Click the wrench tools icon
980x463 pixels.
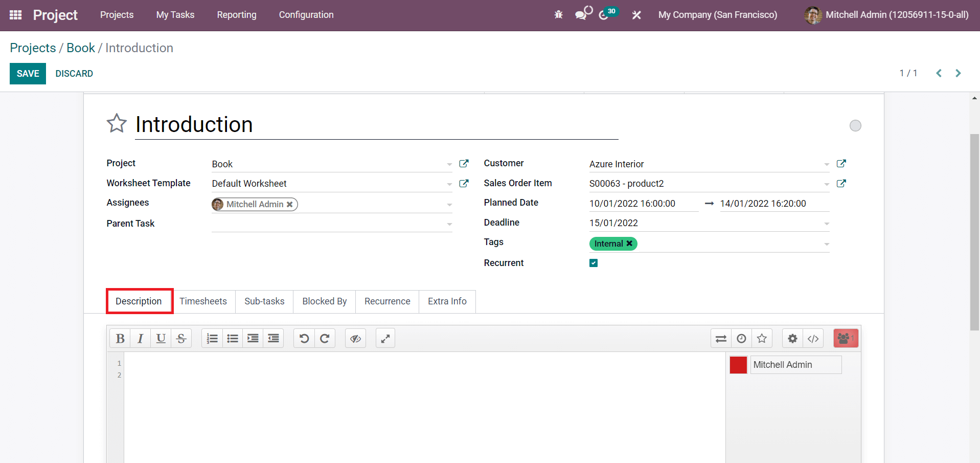[636, 15]
